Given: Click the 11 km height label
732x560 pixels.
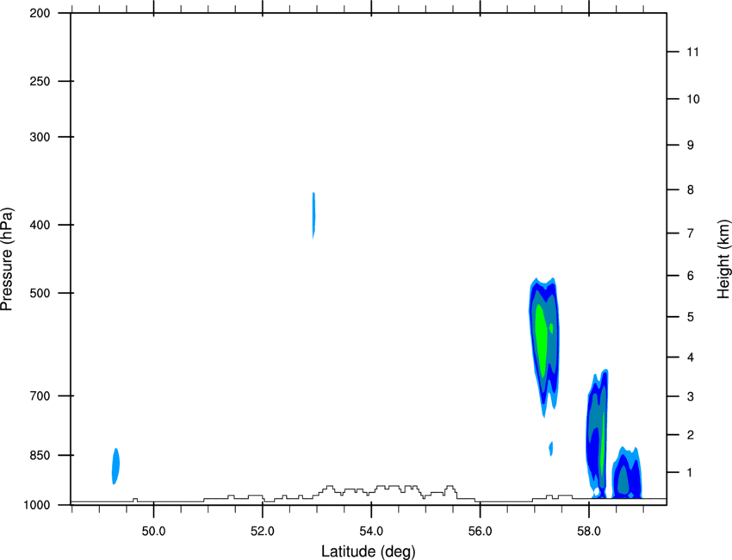Looking at the screenshot, I should tap(692, 52).
